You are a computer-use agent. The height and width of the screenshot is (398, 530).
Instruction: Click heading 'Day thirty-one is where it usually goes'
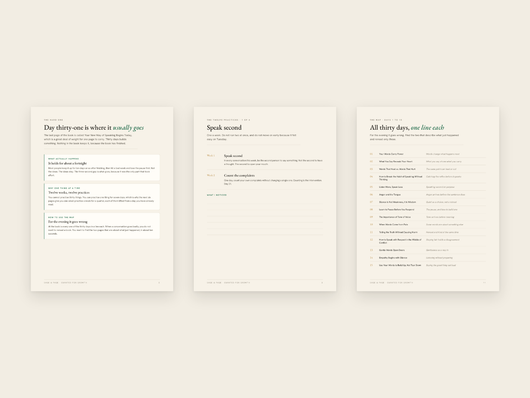tap(94, 127)
